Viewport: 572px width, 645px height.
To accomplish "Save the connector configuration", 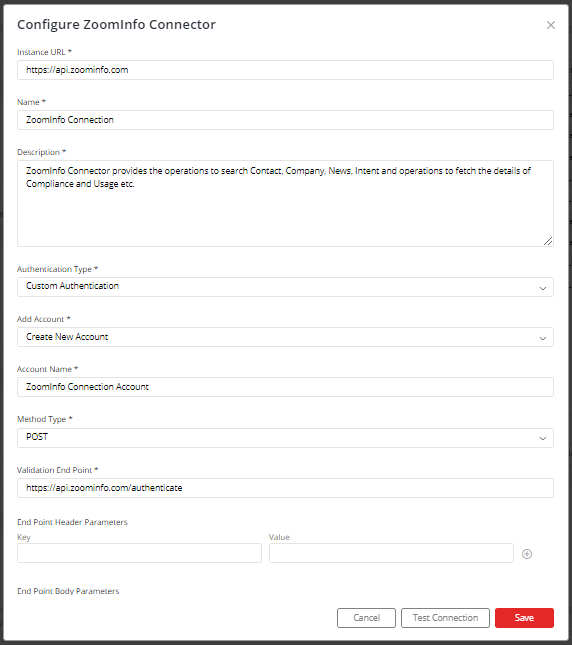I will [x=524, y=618].
